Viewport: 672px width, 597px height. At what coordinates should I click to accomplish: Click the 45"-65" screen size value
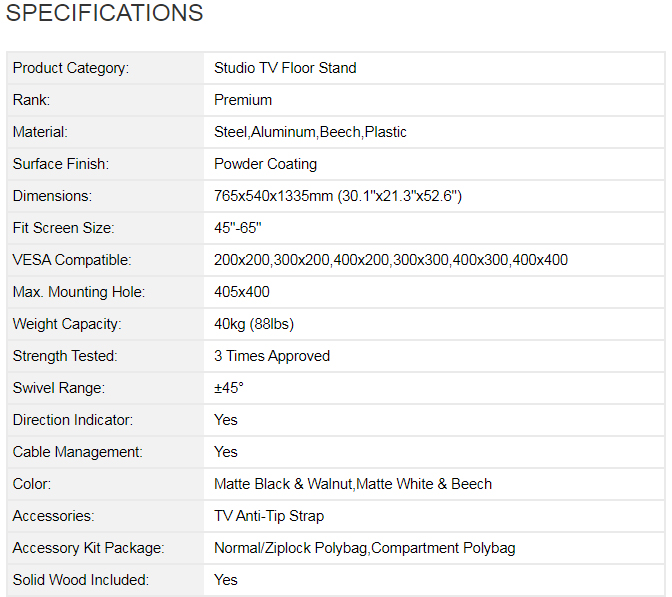pos(238,228)
